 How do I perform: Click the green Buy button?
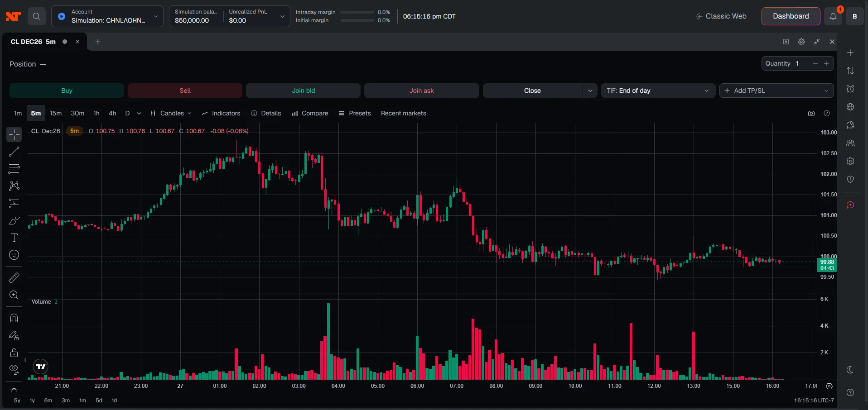(67, 91)
